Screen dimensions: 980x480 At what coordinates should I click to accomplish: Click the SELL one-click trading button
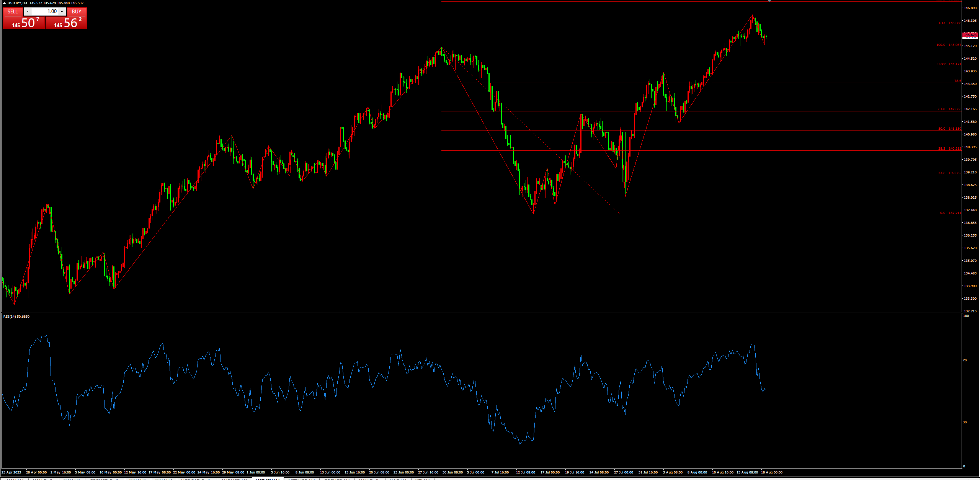[x=13, y=11]
